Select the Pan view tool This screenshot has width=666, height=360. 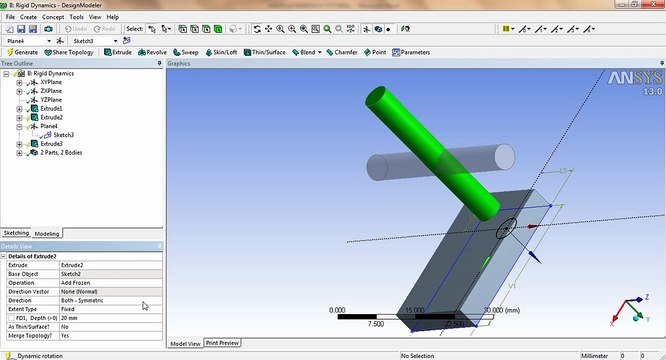tap(268, 29)
